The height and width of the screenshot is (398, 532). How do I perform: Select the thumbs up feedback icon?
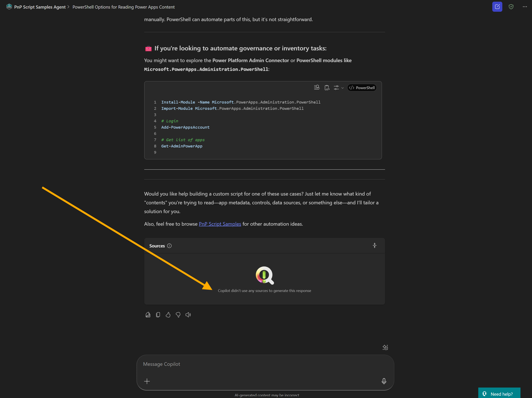(168, 315)
